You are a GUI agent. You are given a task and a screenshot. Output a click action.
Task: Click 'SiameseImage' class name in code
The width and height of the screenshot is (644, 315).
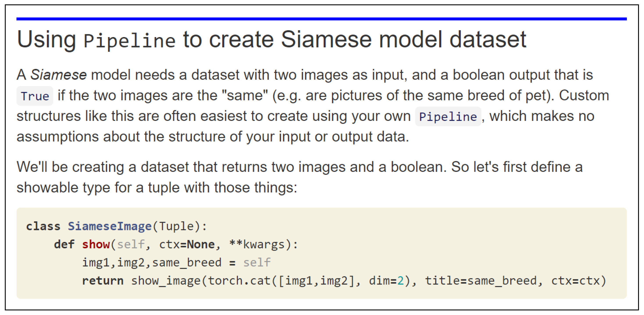tap(110, 226)
